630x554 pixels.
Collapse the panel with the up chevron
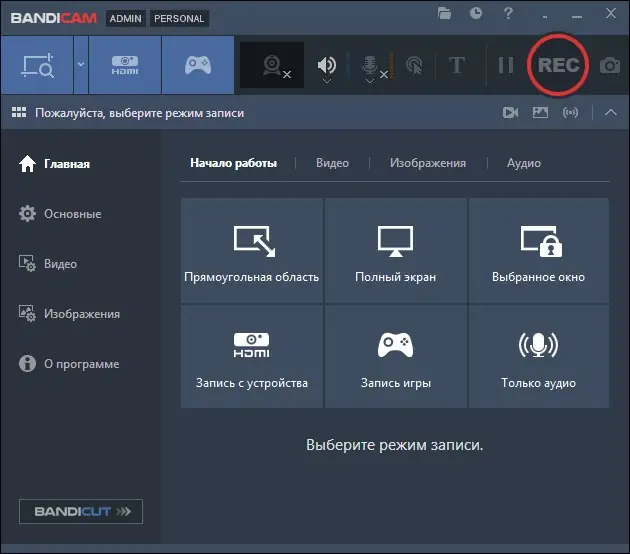611,112
